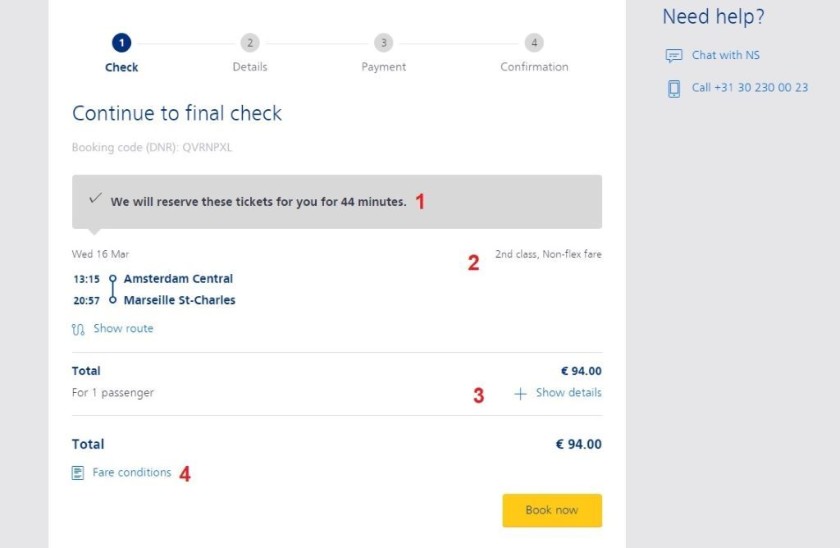Expand Show details for price breakdown
This screenshot has width=840, height=548.
568,393
